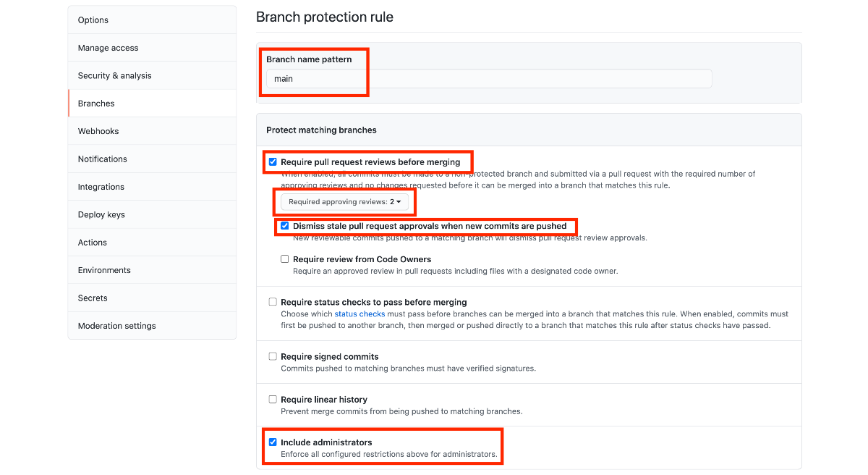The height and width of the screenshot is (475, 868).
Task: Select Branches in the sidebar
Action: click(x=152, y=104)
